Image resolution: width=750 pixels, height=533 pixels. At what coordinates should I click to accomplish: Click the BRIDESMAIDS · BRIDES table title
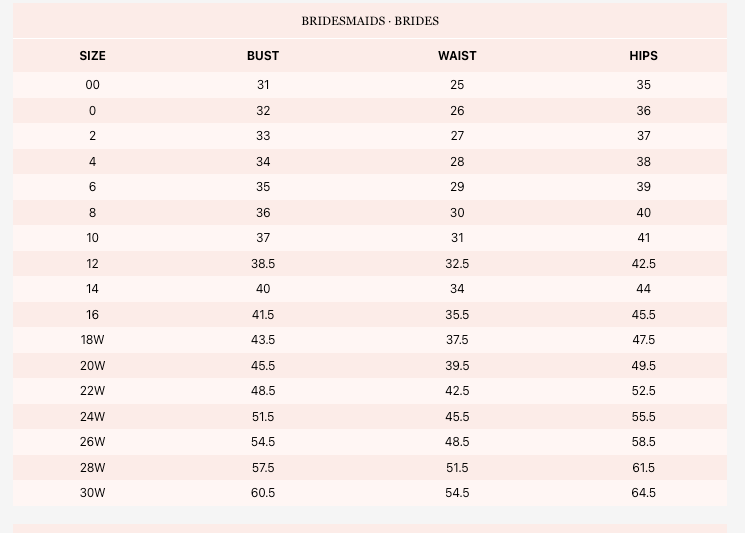(x=370, y=21)
